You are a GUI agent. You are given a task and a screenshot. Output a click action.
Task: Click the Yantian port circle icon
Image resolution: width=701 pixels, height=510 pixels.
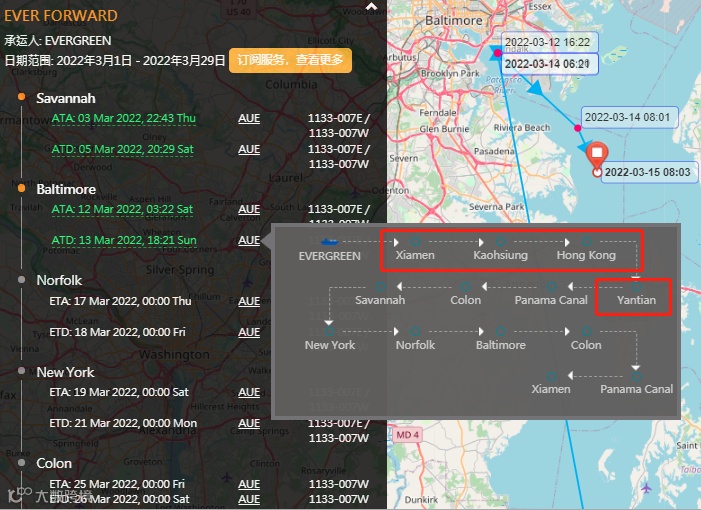click(x=636, y=286)
